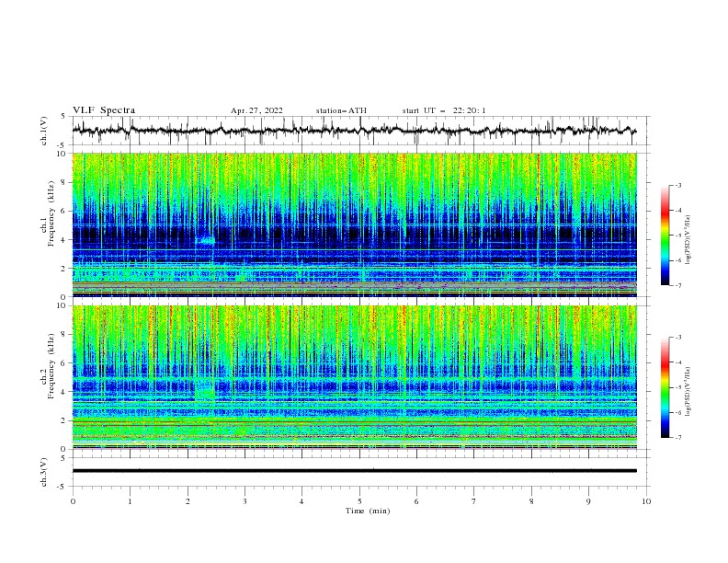Click the ch.1 voltage waveform trace
The image size is (728, 563).
point(354,131)
